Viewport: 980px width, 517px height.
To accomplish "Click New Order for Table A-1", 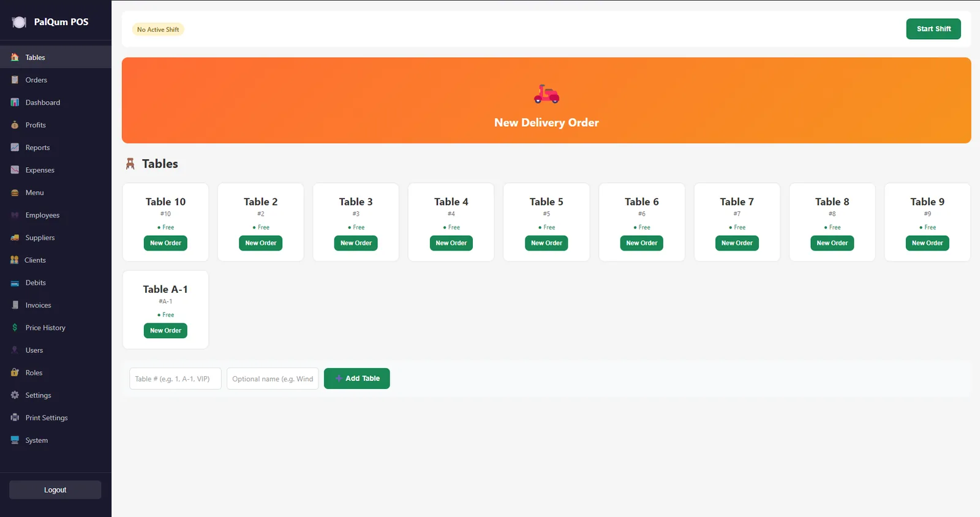I will 165,331.
